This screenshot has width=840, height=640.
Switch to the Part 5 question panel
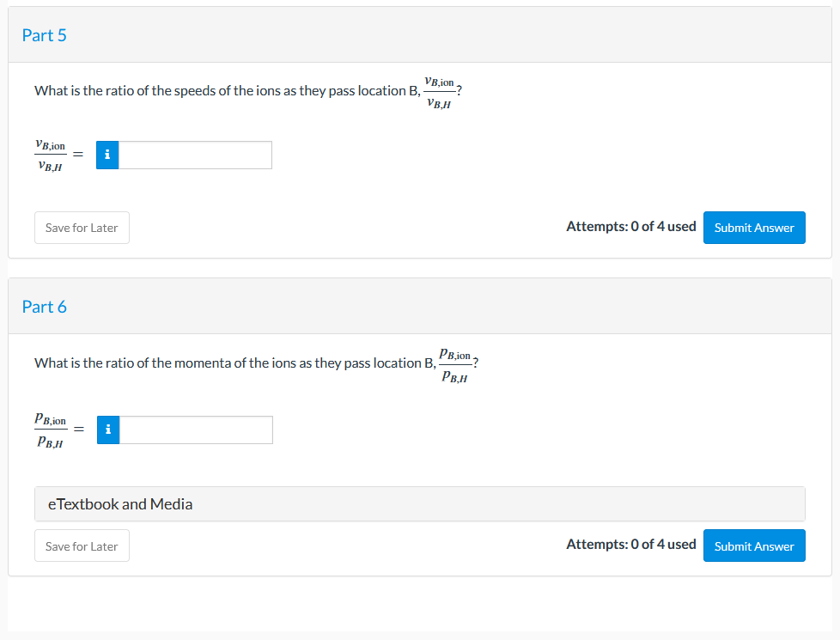pyautogui.click(x=45, y=35)
